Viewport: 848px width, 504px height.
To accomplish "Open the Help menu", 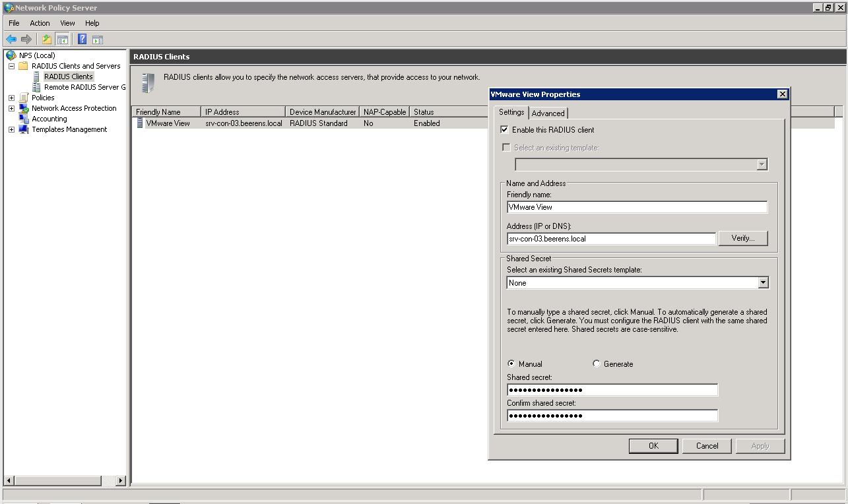I will coord(92,23).
